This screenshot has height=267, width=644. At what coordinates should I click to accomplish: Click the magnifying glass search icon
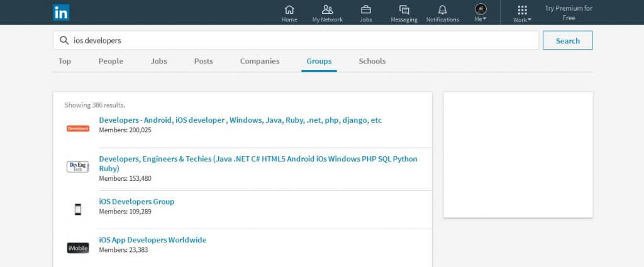point(64,40)
